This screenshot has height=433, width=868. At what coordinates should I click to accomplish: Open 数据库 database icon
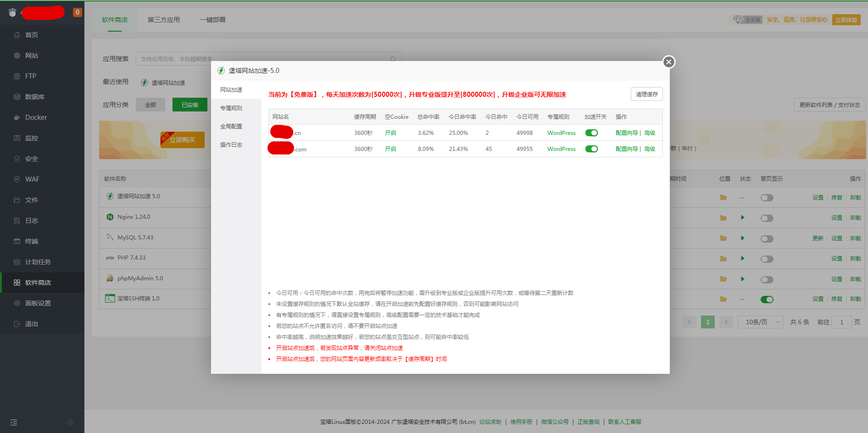pos(17,97)
